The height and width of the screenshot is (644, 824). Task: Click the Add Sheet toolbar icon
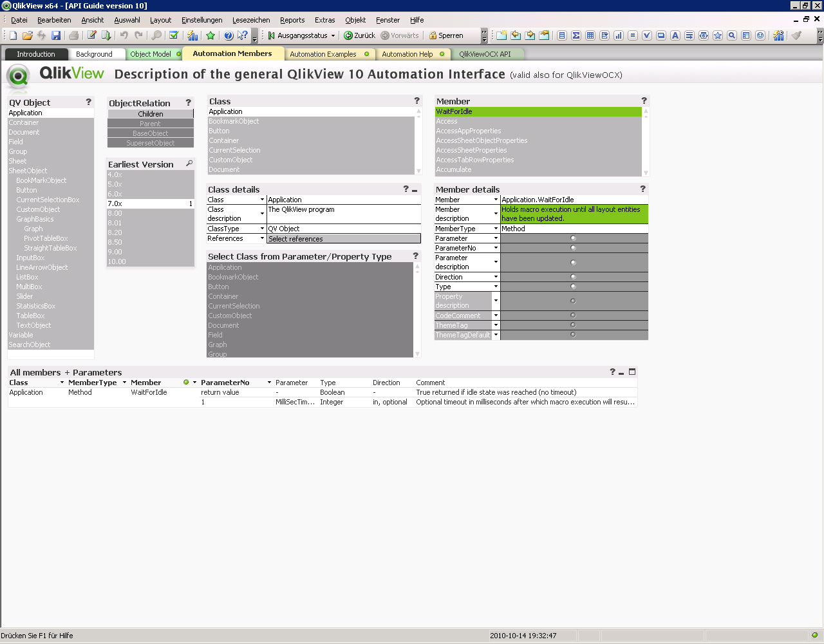point(501,35)
